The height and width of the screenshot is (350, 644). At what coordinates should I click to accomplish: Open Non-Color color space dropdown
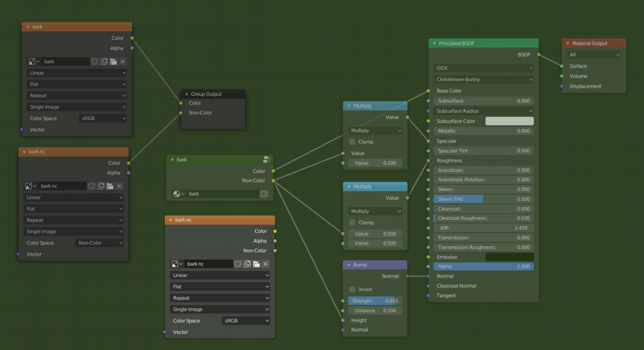pyautogui.click(x=100, y=243)
